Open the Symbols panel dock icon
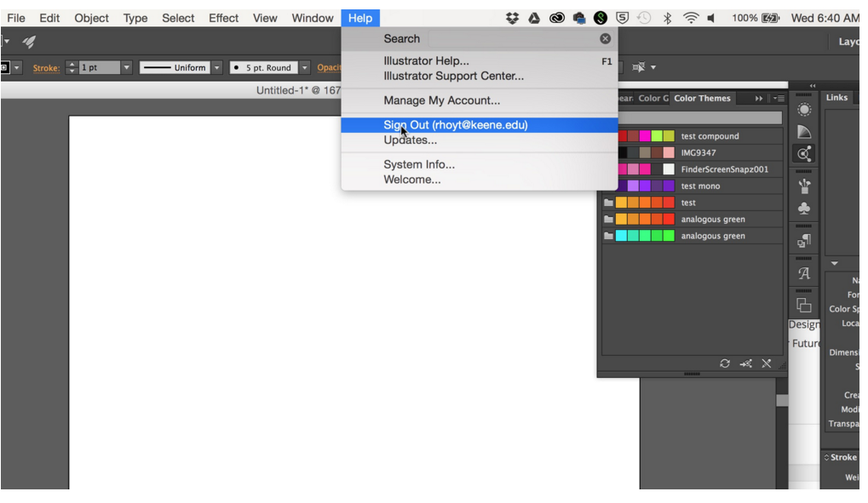 [804, 208]
